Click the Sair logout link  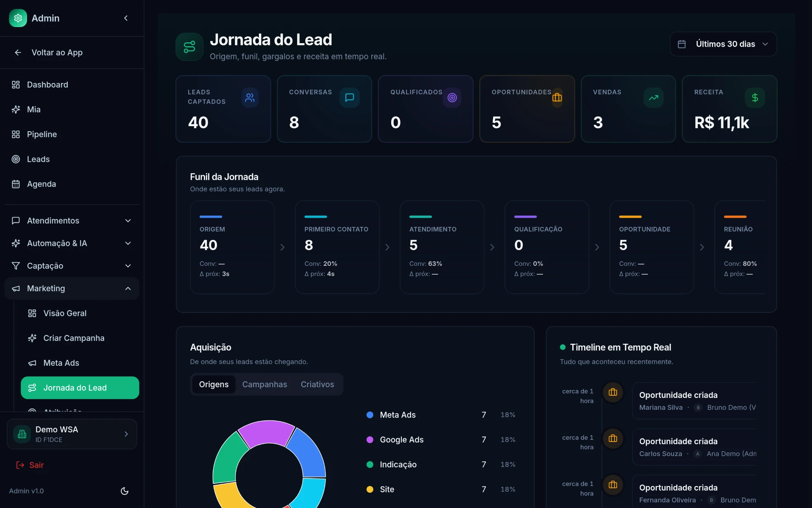point(30,465)
